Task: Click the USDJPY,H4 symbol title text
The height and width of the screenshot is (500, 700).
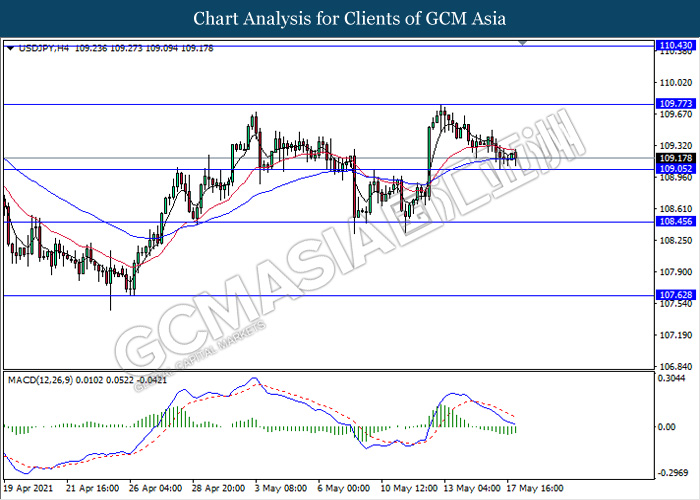Action: [44, 48]
